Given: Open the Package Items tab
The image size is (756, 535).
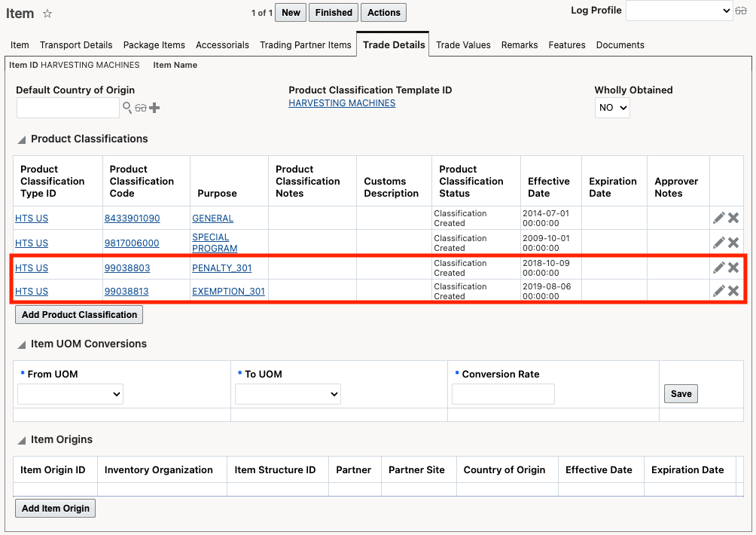Looking at the screenshot, I should click(x=154, y=45).
